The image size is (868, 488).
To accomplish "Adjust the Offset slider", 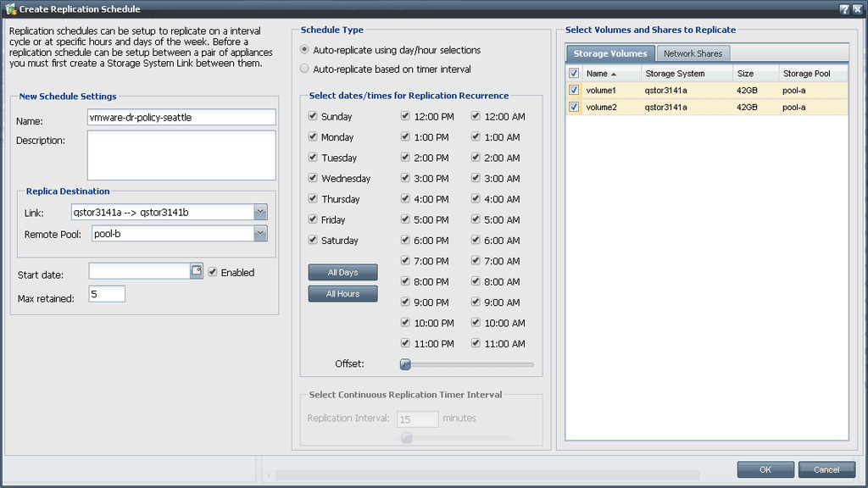I will coord(405,364).
